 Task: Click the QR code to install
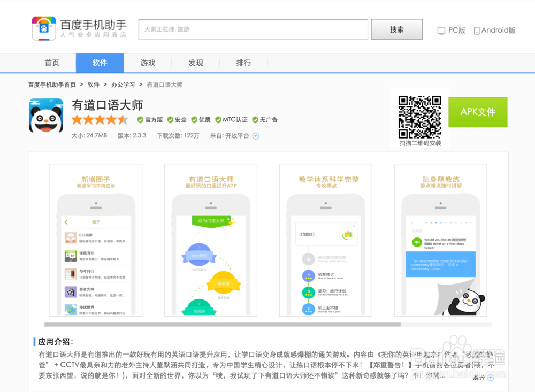point(419,117)
